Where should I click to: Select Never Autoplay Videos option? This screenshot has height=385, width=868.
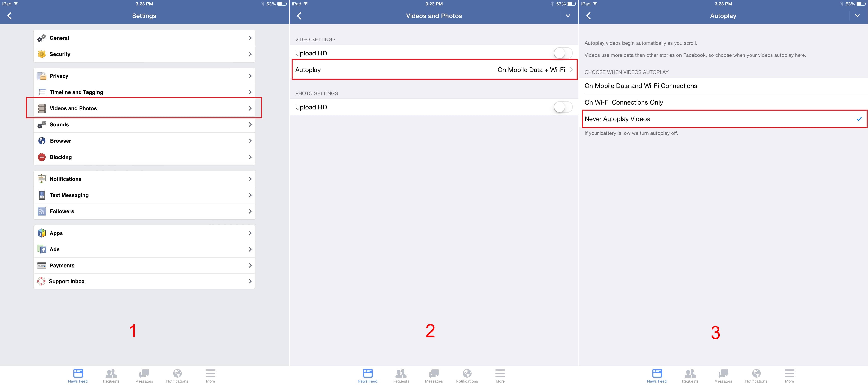pos(723,119)
